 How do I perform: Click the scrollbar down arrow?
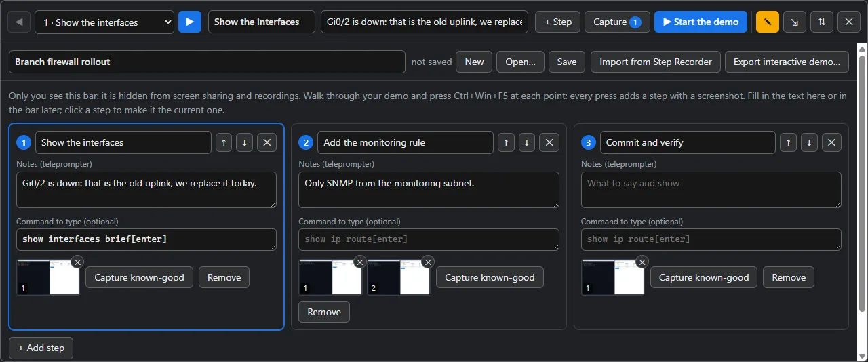863,357
